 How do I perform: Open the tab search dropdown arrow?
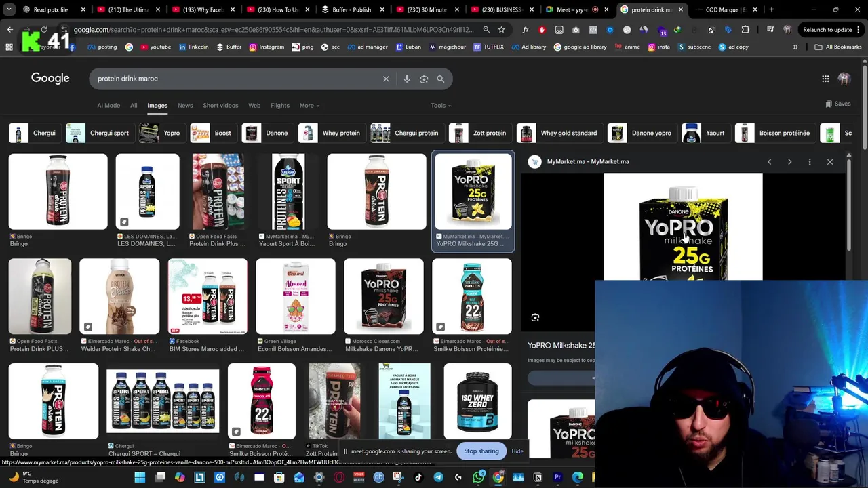(9, 9)
